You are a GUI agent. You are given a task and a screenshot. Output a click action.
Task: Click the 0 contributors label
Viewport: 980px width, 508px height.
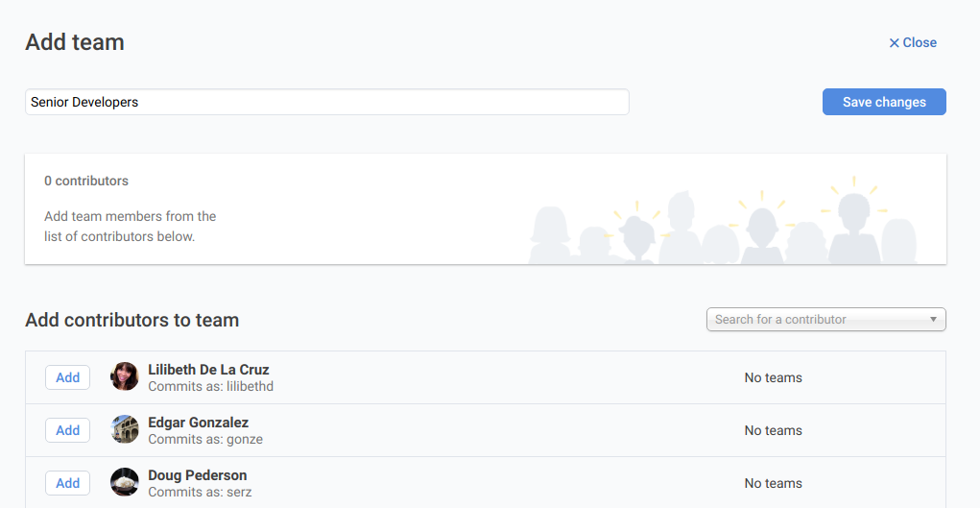86,181
